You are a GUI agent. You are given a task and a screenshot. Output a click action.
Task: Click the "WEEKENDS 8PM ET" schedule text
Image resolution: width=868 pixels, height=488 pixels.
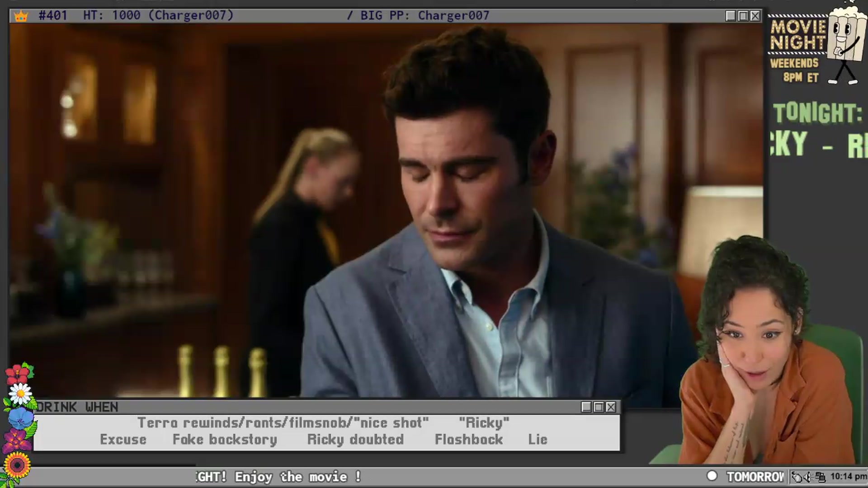pyautogui.click(x=794, y=70)
